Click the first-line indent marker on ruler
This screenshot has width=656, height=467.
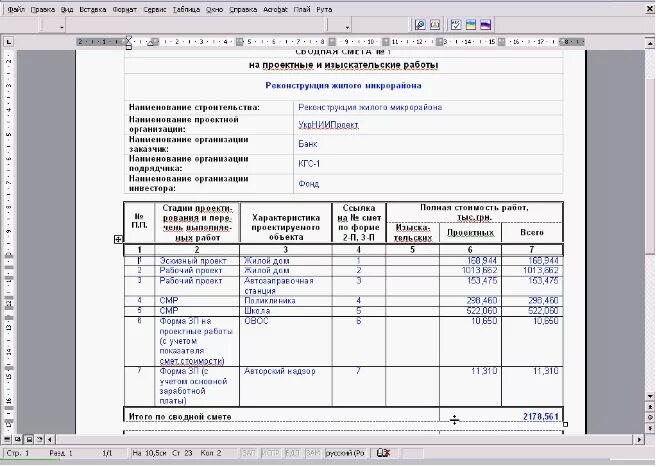(x=128, y=39)
